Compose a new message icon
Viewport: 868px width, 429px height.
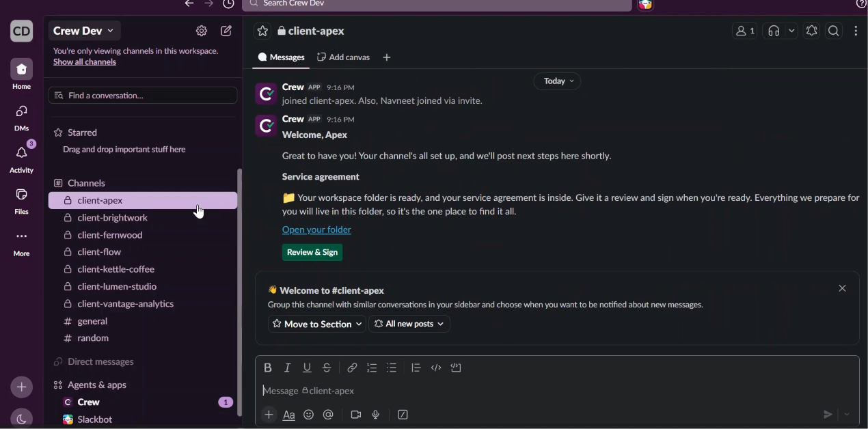(226, 31)
